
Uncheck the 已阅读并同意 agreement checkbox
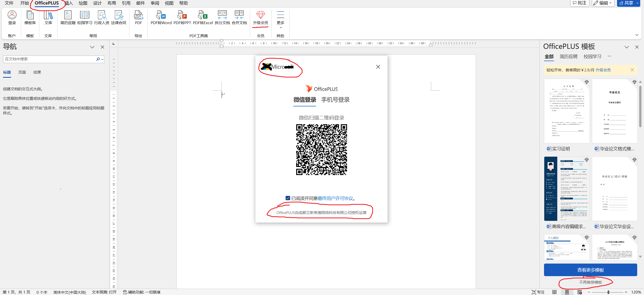coord(288,198)
